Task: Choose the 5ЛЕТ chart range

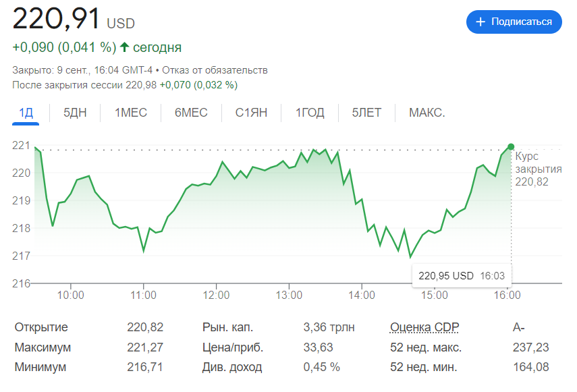Action: coord(366,113)
